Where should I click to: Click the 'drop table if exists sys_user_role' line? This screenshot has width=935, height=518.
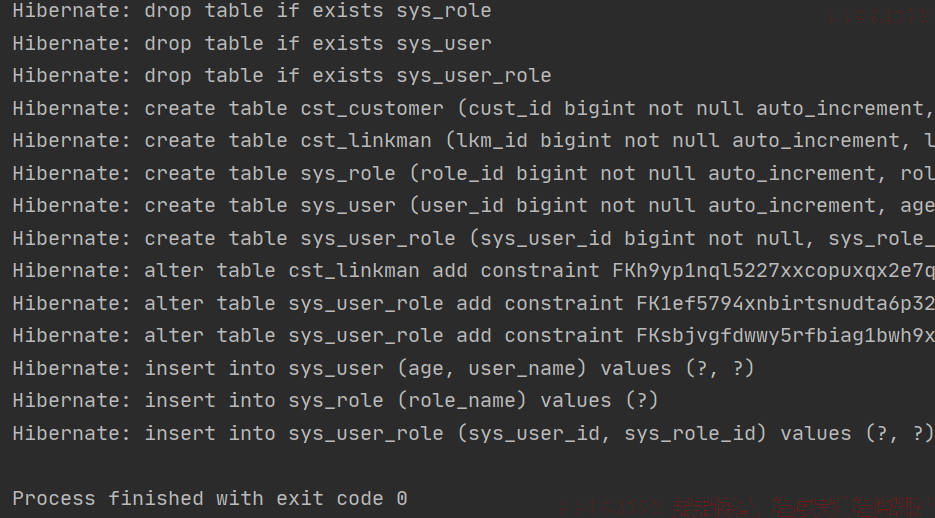[x=281, y=76]
